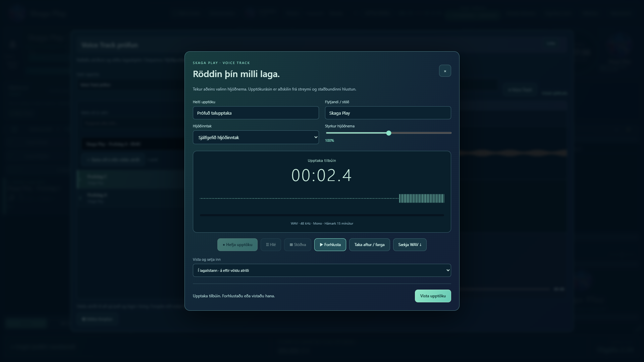Save with Vista upptöku button
Screen dimensions: 644x362
coord(433,296)
